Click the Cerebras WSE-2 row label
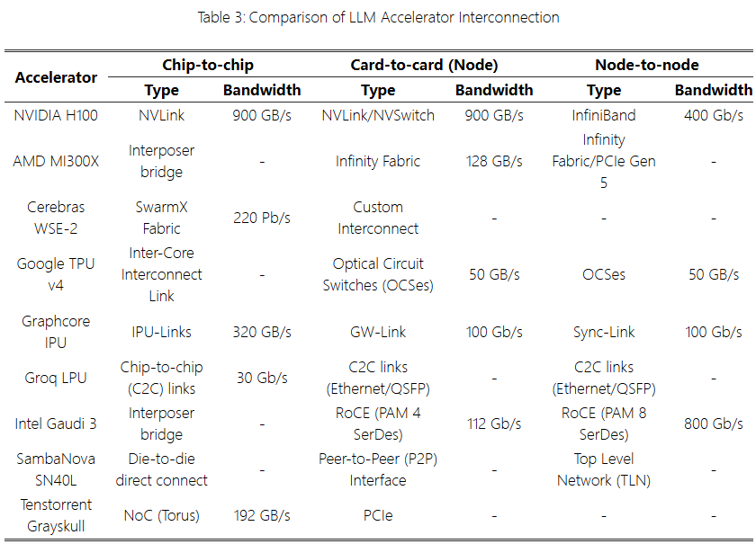The image size is (756, 544). coord(56,218)
